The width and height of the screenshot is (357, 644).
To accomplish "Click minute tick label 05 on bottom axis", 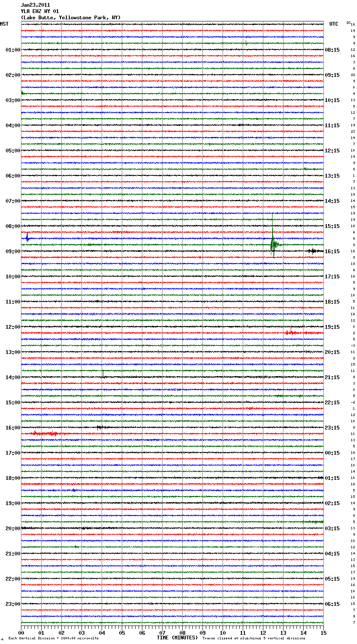I will [x=122, y=633].
